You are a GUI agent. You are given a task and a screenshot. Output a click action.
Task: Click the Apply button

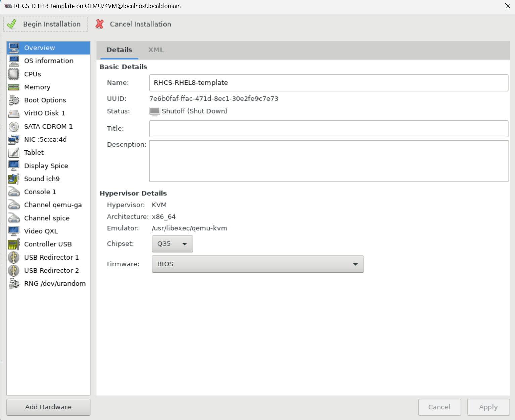[488, 407]
